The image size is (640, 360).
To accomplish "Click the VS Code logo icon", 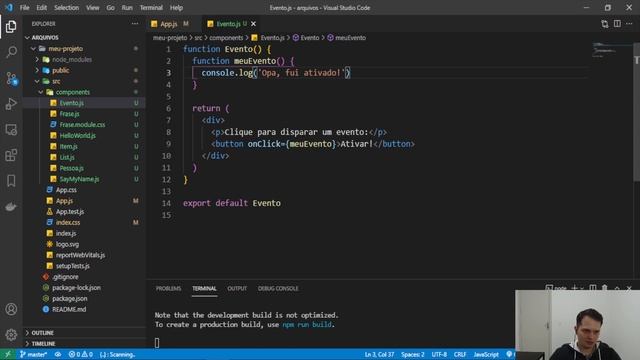I will (9, 7).
